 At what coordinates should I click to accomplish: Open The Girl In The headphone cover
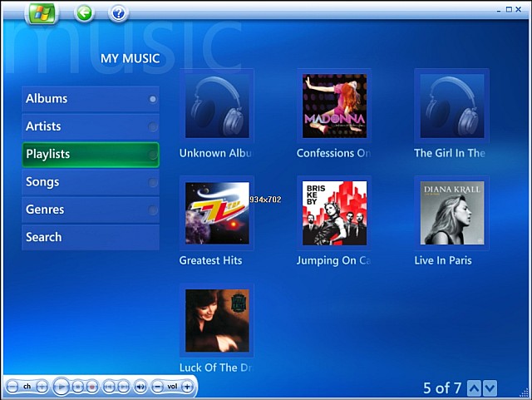pos(452,106)
